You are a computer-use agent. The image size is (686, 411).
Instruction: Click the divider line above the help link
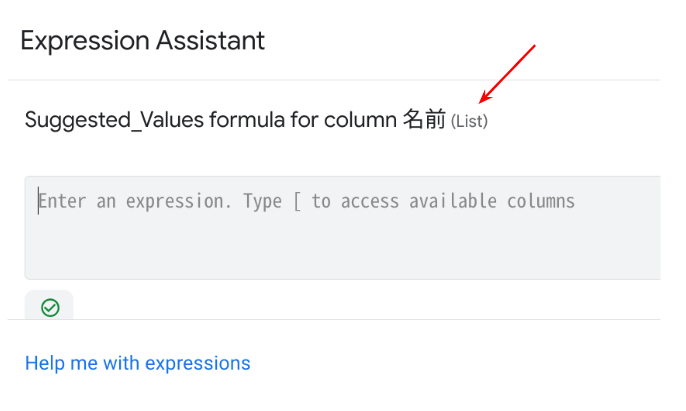click(334, 320)
